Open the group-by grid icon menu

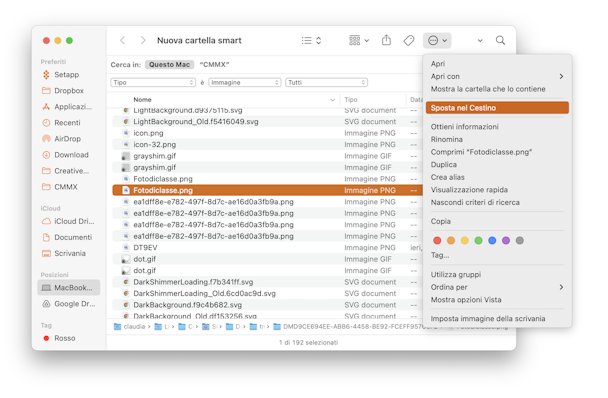(x=359, y=40)
